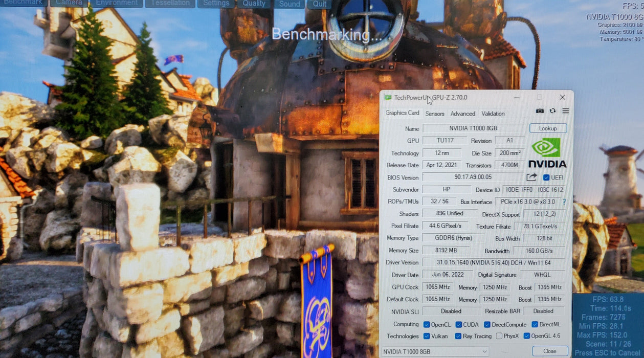Click the Lookup button

[548, 128]
